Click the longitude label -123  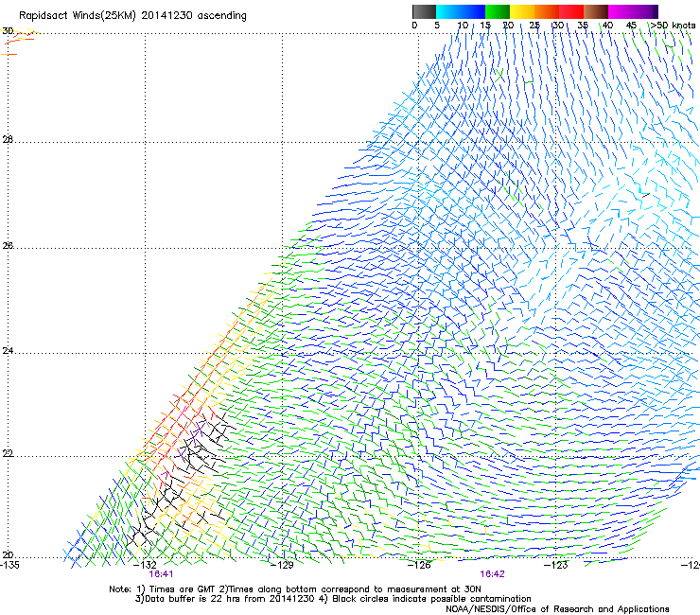click(556, 565)
